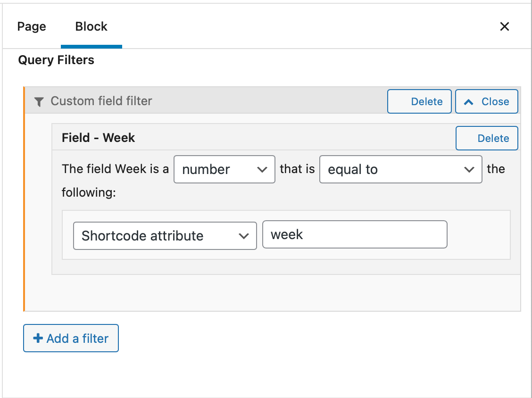Click the Query Filters section heading
The width and height of the screenshot is (532, 398).
click(x=56, y=60)
